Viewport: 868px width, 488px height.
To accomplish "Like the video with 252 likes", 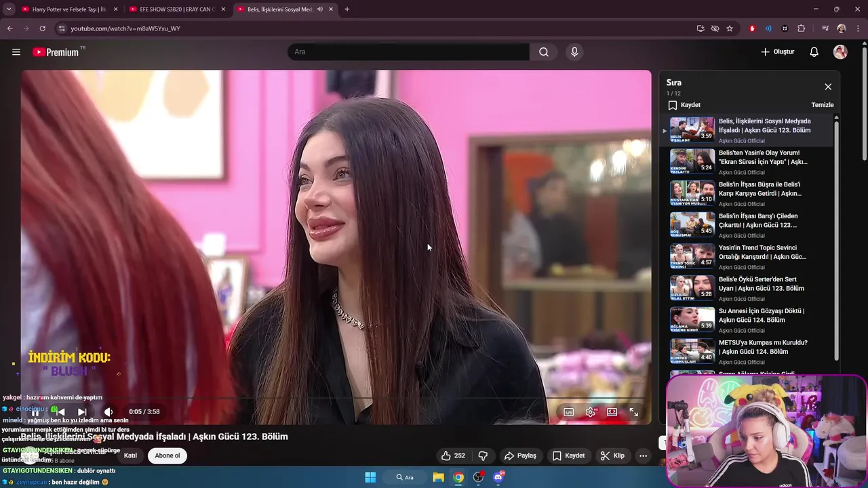I will [x=453, y=456].
